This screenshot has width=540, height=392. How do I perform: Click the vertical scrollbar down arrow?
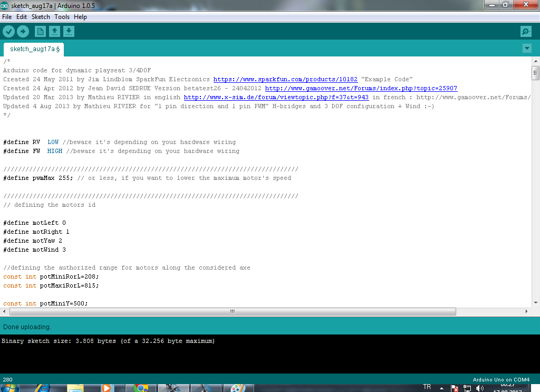(535, 302)
